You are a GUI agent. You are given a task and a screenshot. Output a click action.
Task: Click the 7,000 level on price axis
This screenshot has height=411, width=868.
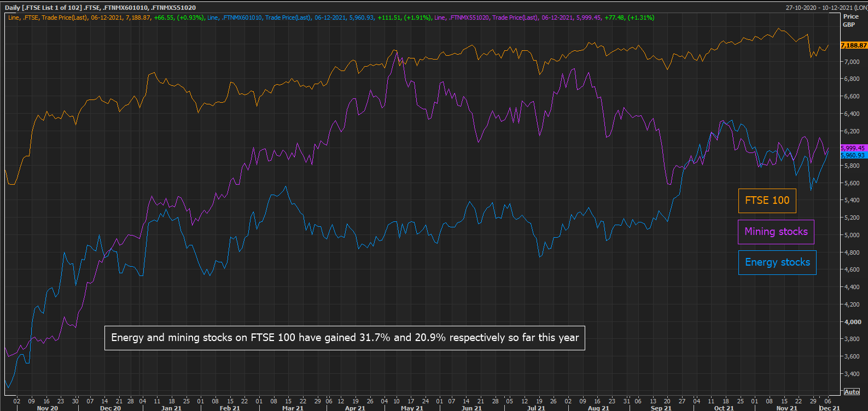click(x=852, y=62)
